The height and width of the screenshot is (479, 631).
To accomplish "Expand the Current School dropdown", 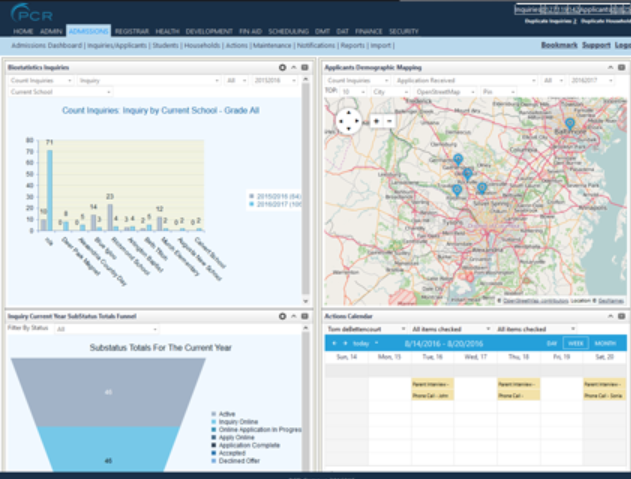I will pyautogui.click(x=60, y=92).
